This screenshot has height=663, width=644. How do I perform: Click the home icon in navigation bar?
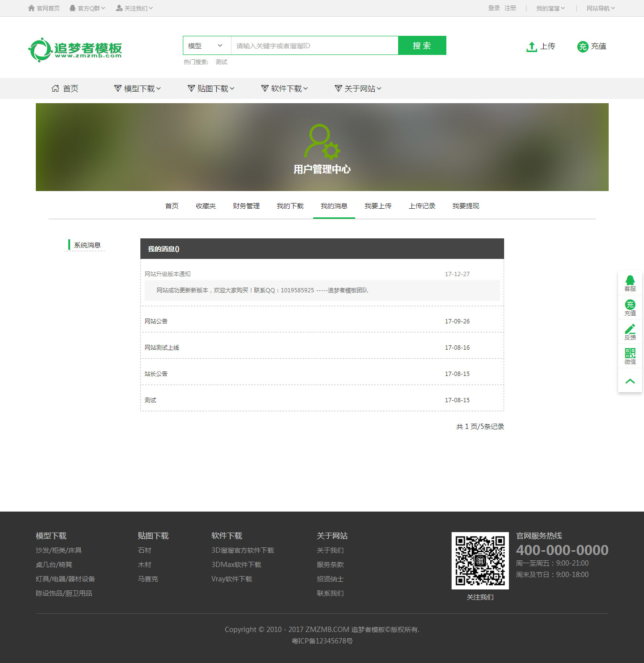[55, 88]
